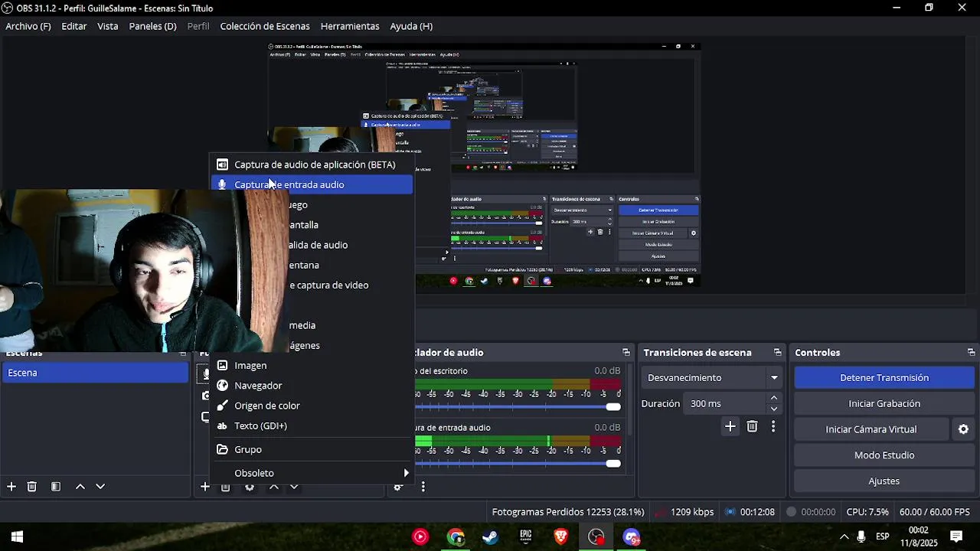Open Google Chrome from the taskbar
The width and height of the screenshot is (980, 551).
pyautogui.click(x=456, y=536)
